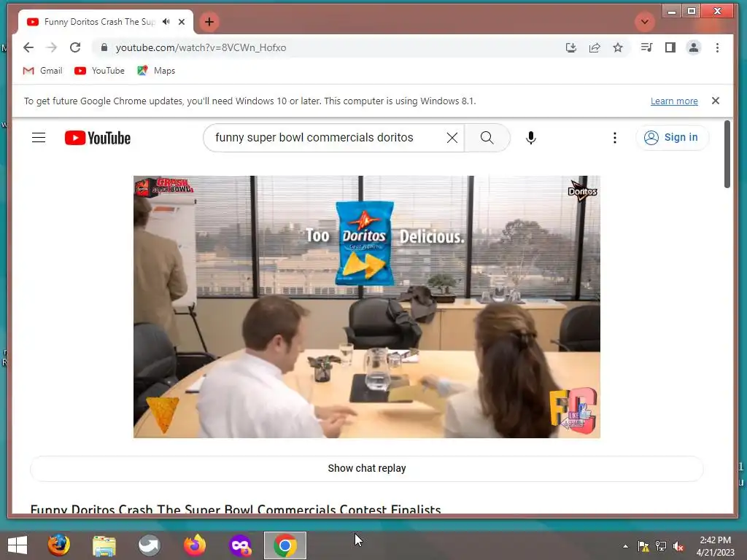Screen dimensions: 747x560
Task: Show hidden system tray icons
Action: (625, 546)
